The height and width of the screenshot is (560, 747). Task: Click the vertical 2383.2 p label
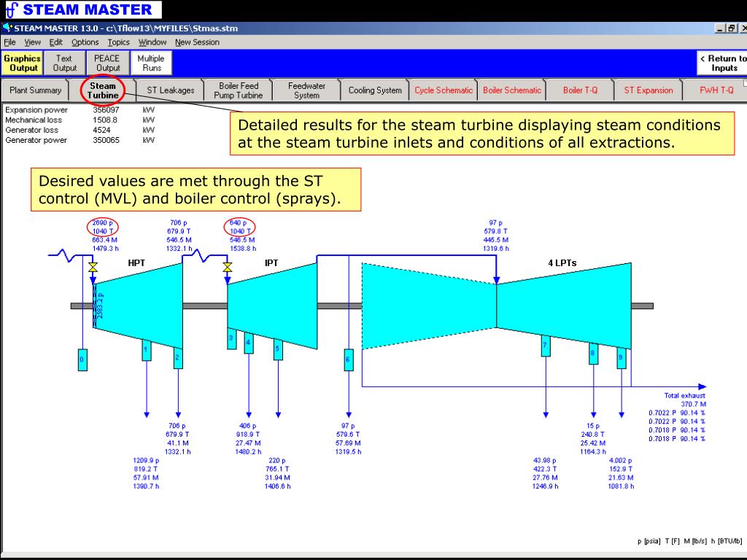click(100, 306)
